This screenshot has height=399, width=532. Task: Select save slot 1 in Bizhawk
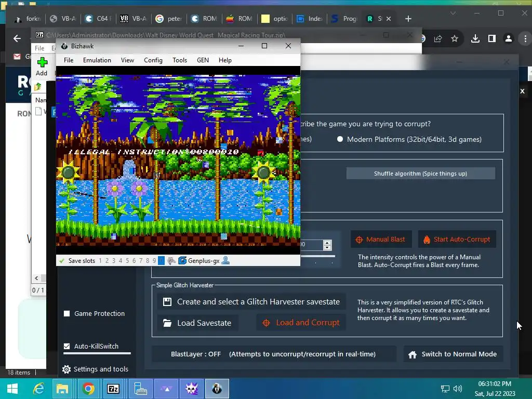(x=100, y=261)
